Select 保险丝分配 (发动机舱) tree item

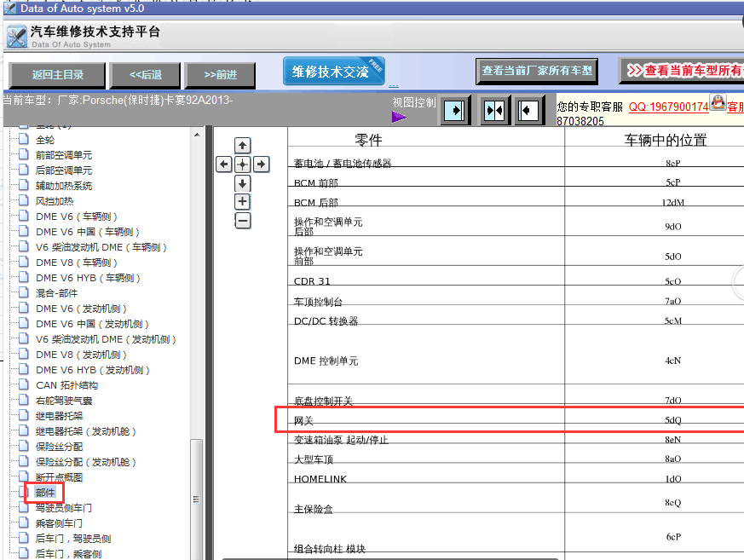click(x=85, y=462)
